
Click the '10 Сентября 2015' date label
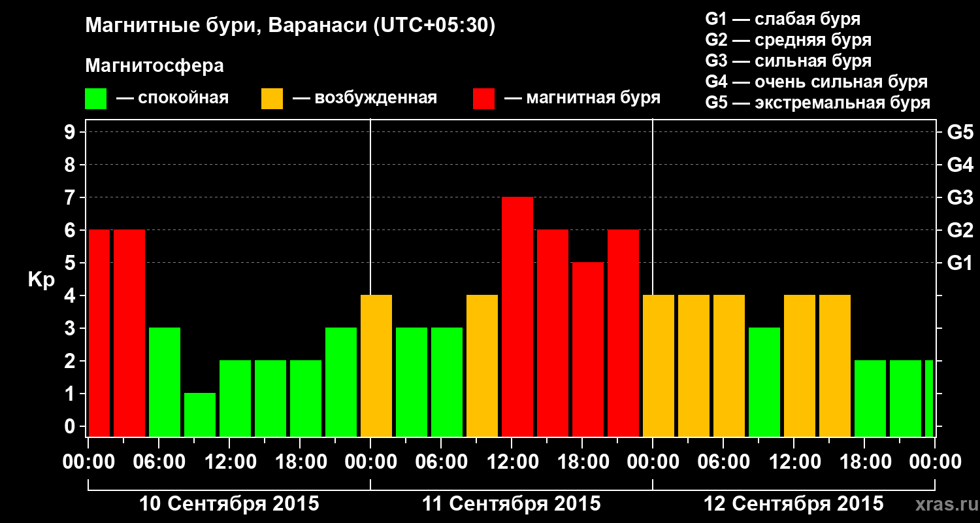click(x=229, y=504)
